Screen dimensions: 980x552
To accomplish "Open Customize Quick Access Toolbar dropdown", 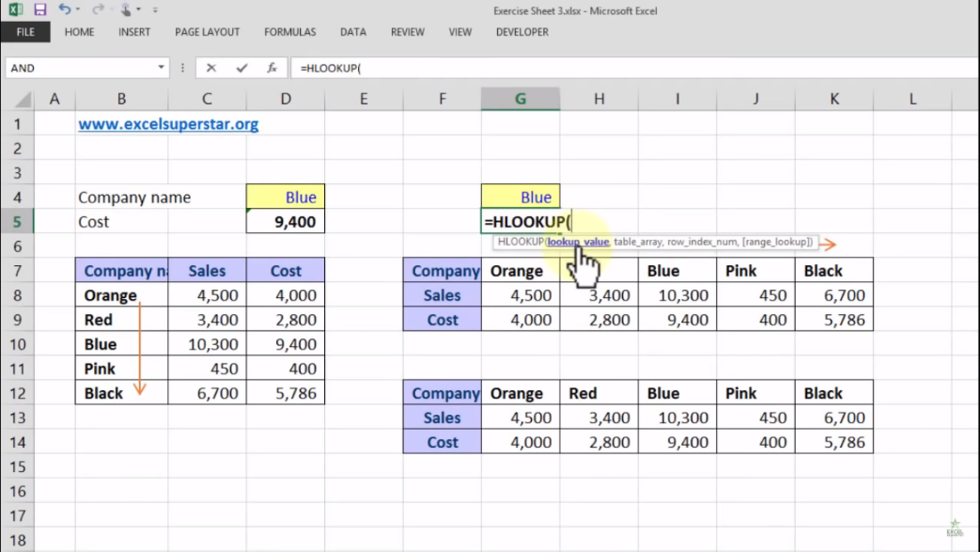I will pyautogui.click(x=155, y=10).
